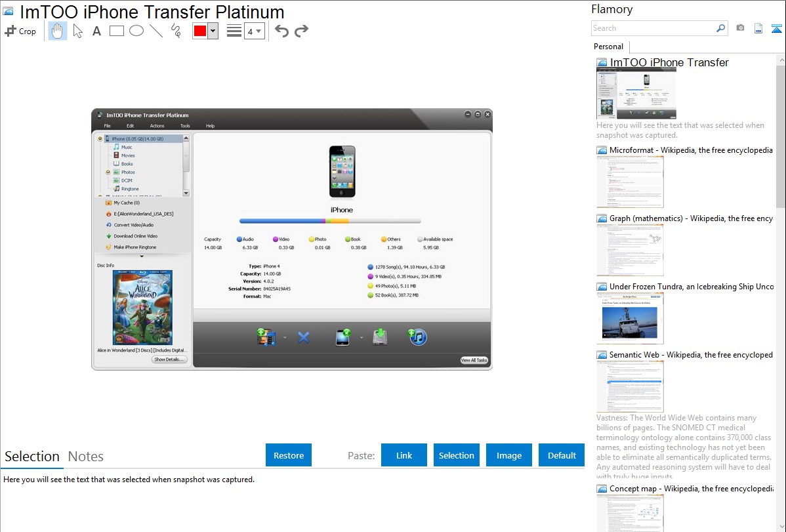Screen dimensions: 786x532
Task: Click the blue X delete icon
Action: 303,337
